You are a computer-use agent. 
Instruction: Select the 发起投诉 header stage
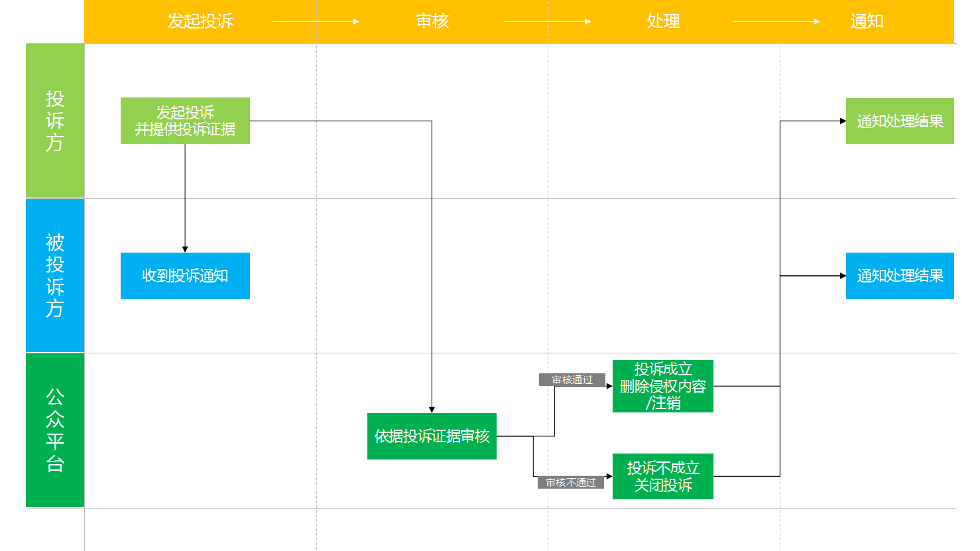pos(200,21)
